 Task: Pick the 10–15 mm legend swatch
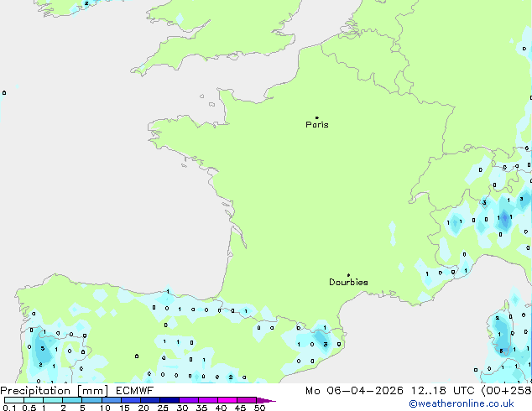pos(112,400)
